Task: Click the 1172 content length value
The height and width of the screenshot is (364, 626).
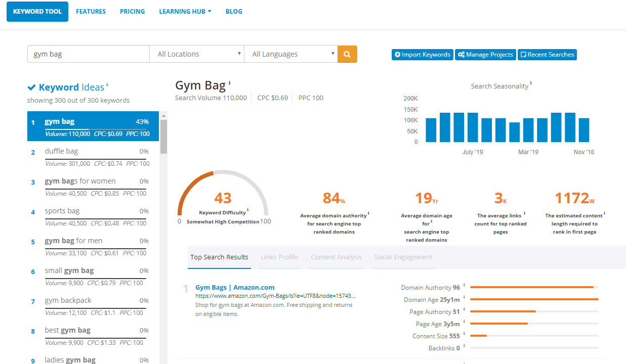Action: [x=575, y=198]
